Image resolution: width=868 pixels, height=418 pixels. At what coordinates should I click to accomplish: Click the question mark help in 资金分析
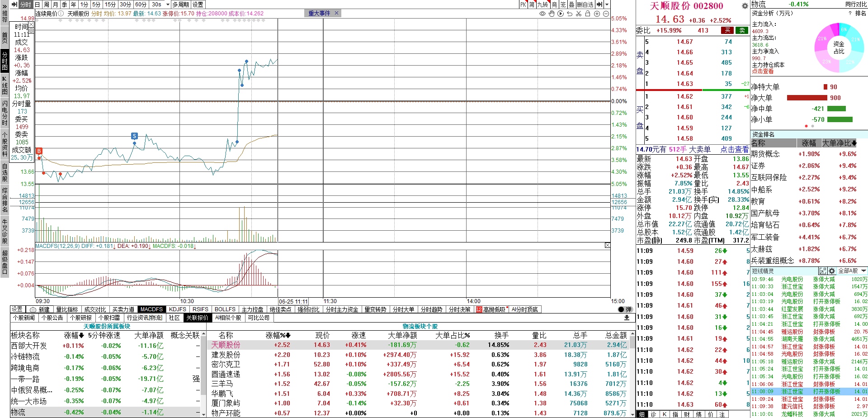pyautogui.click(x=850, y=14)
